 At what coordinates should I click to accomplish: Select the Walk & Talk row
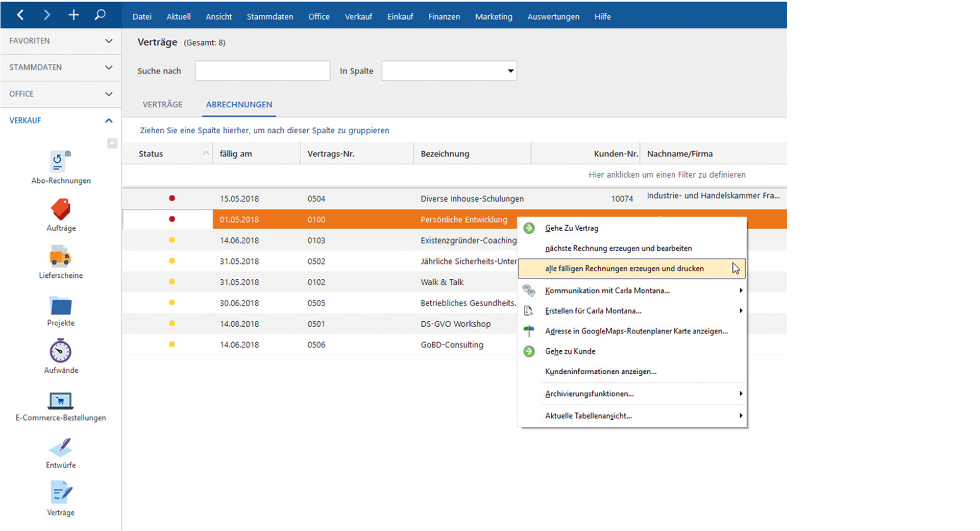point(320,282)
